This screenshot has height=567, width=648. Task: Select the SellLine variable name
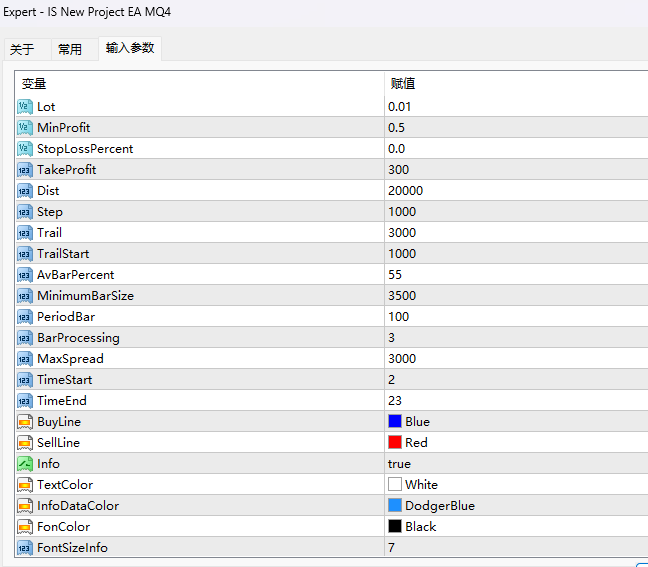click(x=58, y=443)
